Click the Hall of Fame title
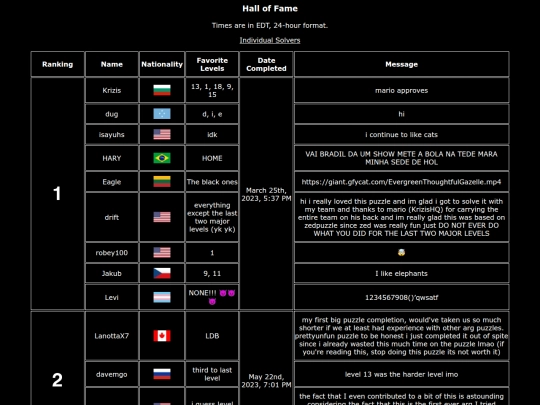 click(x=270, y=9)
